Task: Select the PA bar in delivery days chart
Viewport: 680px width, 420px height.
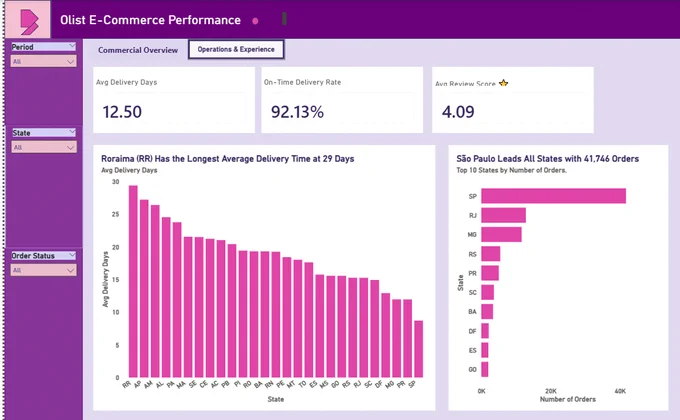Action: [177, 300]
